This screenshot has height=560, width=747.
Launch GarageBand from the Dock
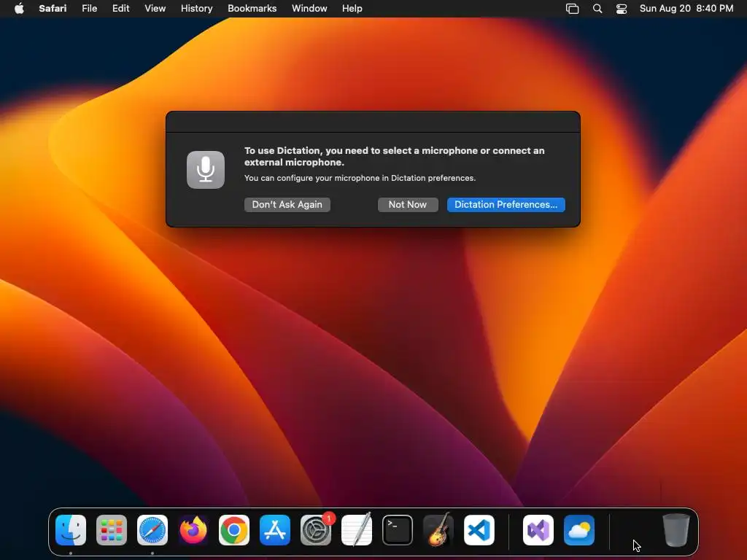(438, 530)
